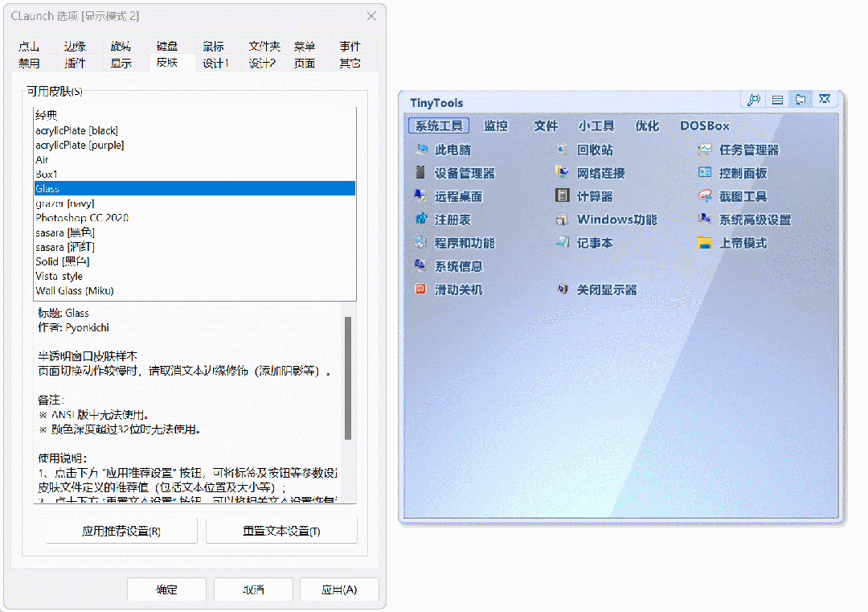Open the 文件夹 tab in CLaunch options
This screenshot has height=612, width=868.
click(264, 46)
